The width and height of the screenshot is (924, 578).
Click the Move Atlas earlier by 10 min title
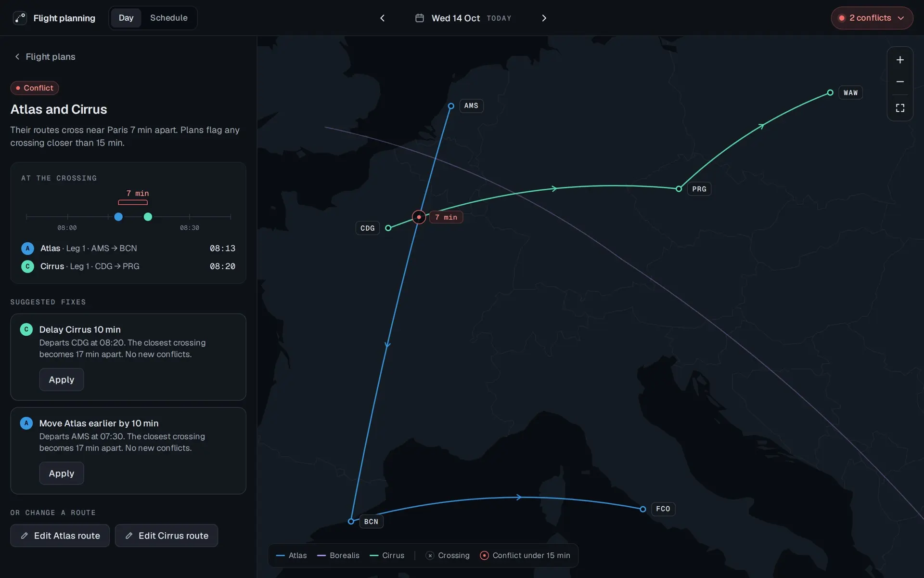[99, 423]
